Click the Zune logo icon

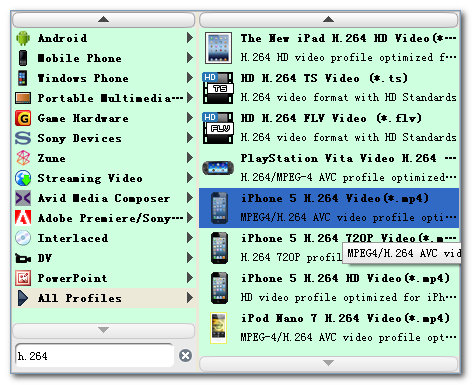click(x=23, y=158)
